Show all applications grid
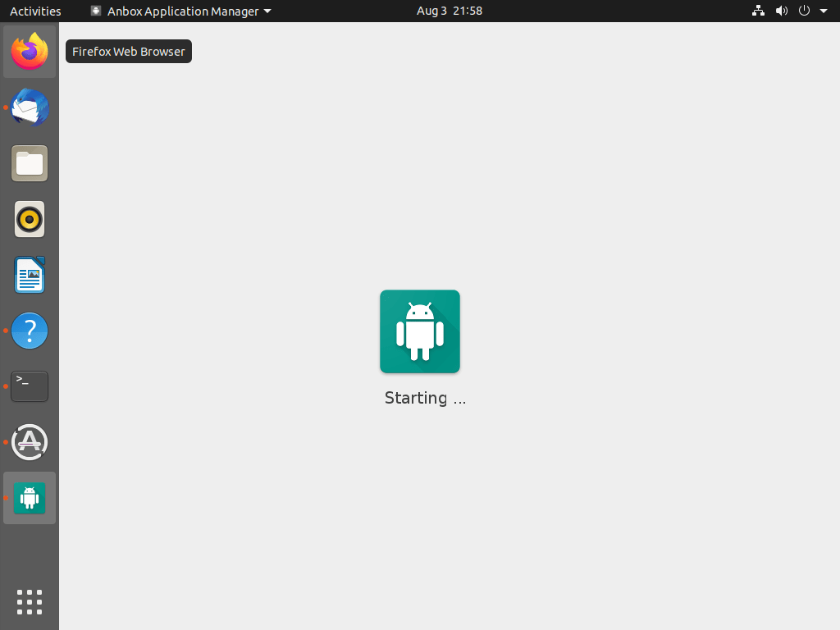 30,601
